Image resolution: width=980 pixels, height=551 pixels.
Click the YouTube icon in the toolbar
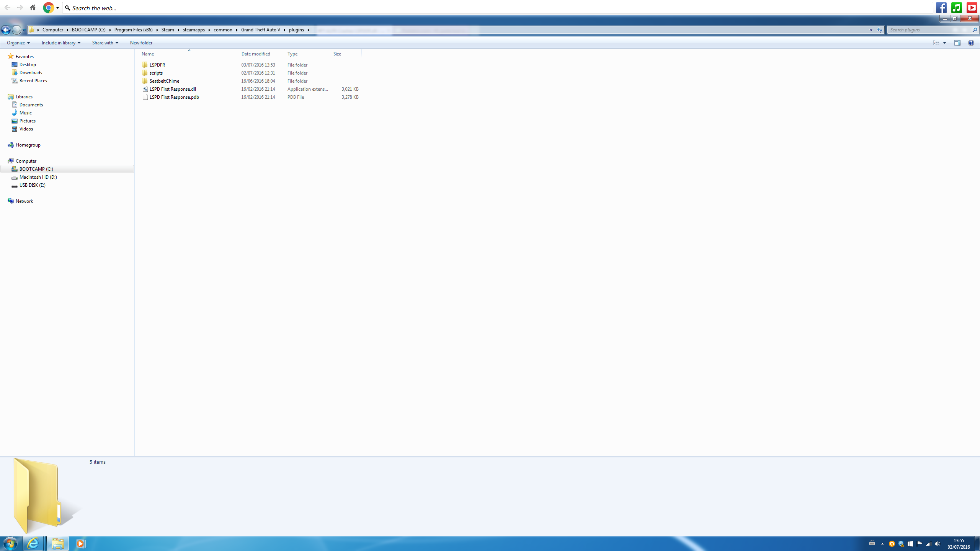pos(972,8)
